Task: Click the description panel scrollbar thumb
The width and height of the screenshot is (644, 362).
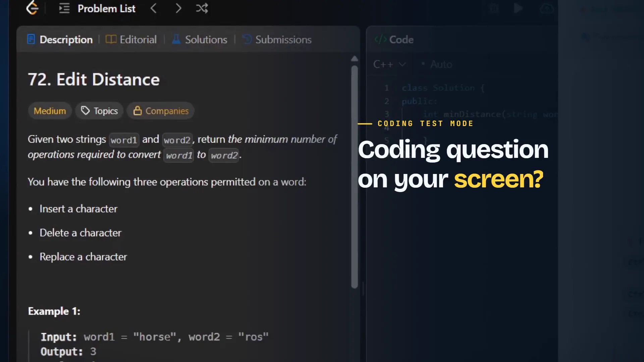Action: pos(355,177)
